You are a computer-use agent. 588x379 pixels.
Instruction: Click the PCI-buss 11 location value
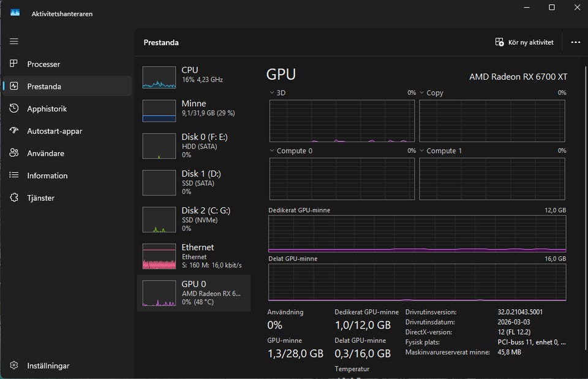coord(532,342)
